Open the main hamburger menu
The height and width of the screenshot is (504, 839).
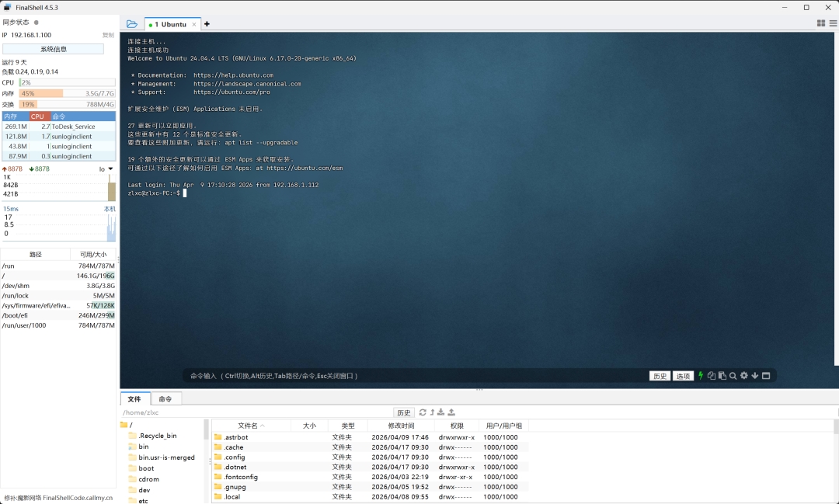click(833, 23)
